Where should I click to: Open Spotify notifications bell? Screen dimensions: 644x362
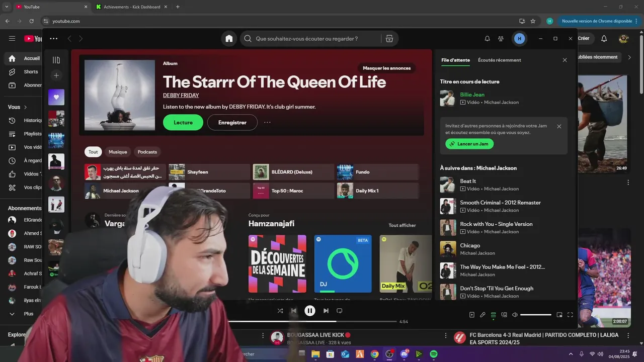(487, 39)
